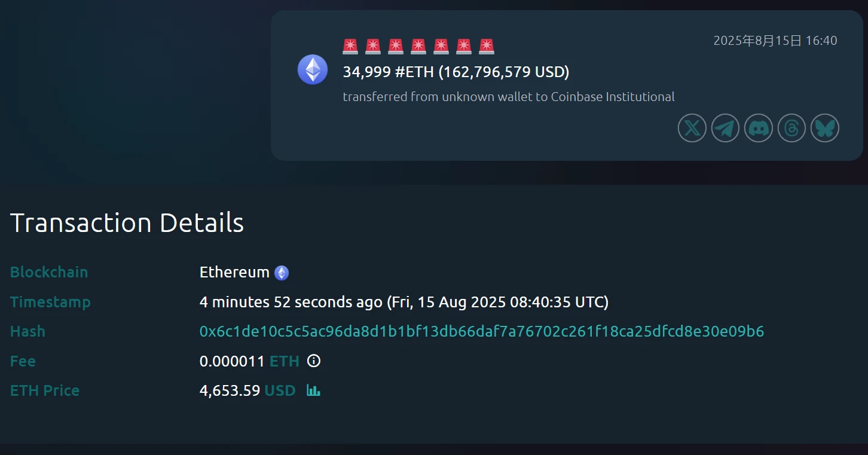
Task: Open the transaction hash link
Action: coord(482,331)
